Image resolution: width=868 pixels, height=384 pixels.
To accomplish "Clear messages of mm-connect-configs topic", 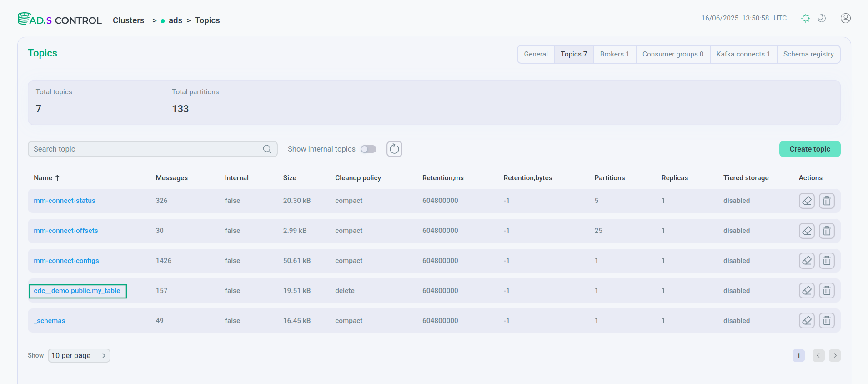I will point(807,261).
